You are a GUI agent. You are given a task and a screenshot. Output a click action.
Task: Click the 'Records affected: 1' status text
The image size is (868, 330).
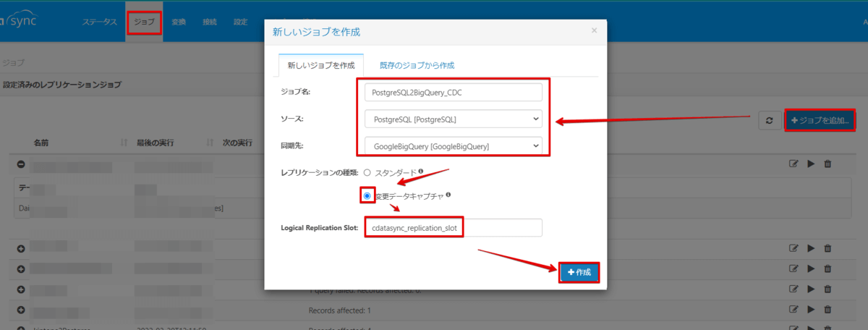pos(339,311)
